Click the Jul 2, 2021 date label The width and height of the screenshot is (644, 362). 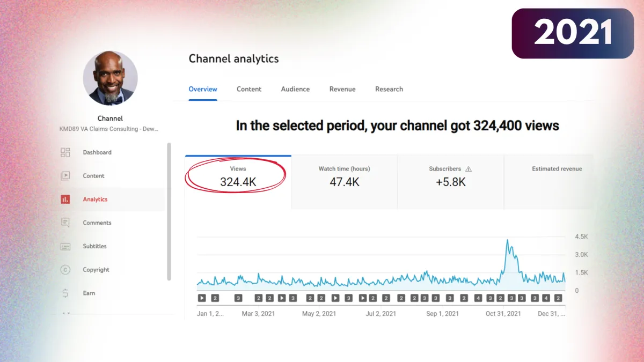coord(381,314)
